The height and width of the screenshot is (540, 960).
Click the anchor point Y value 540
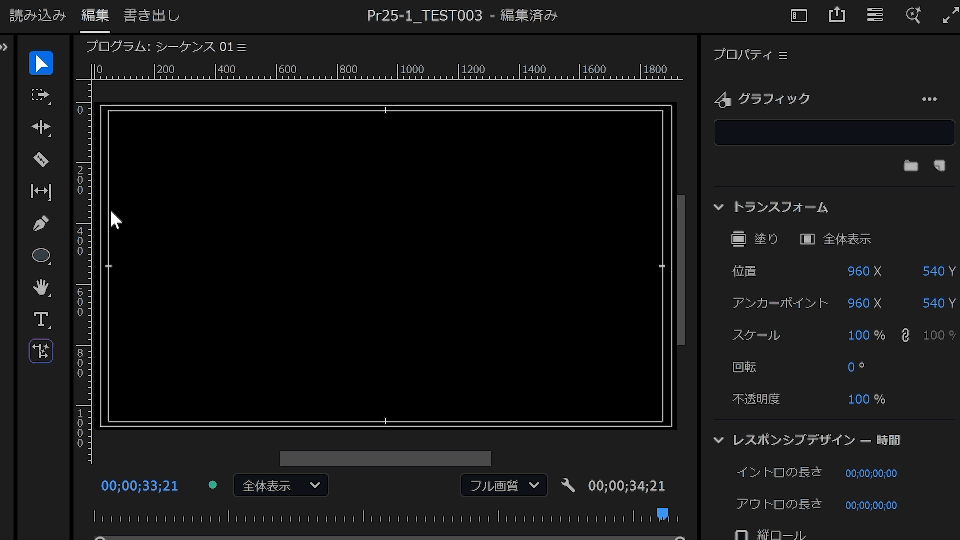(934, 303)
